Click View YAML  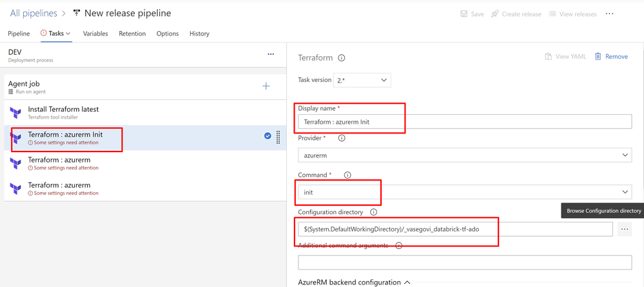point(565,57)
